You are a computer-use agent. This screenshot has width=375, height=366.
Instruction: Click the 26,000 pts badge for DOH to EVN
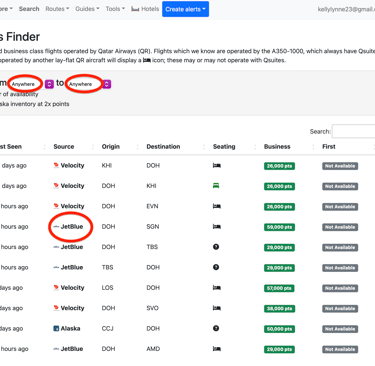coord(279,207)
